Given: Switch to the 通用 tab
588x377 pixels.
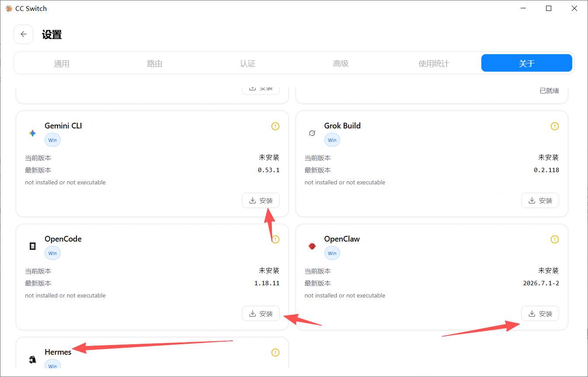Looking at the screenshot, I should click(x=62, y=63).
